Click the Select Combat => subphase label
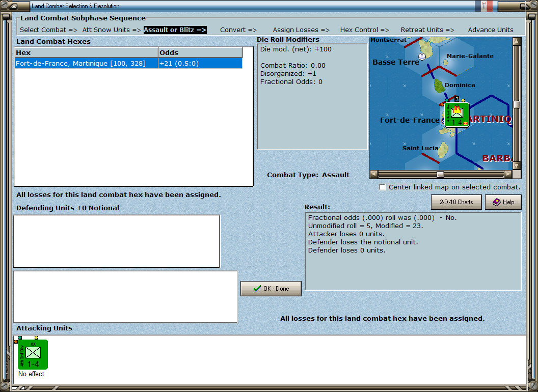Image resolution: width=538 pixels, height=392 pixels. click(x=48, y=30)
